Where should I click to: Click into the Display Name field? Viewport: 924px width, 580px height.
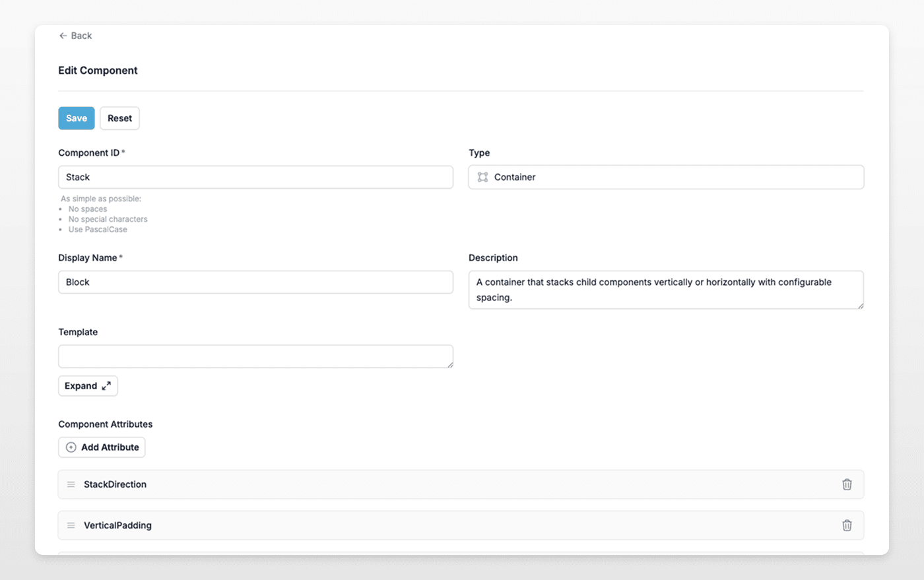coord(255,282)
